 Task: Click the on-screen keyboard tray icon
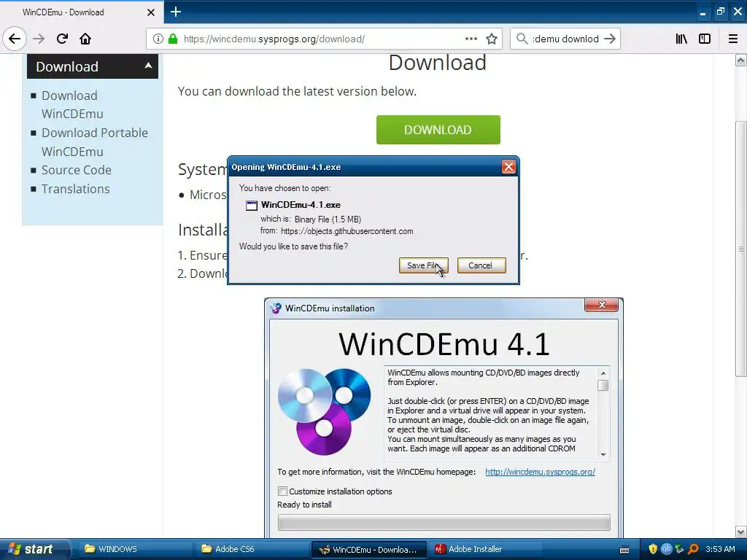pos(624,550)
